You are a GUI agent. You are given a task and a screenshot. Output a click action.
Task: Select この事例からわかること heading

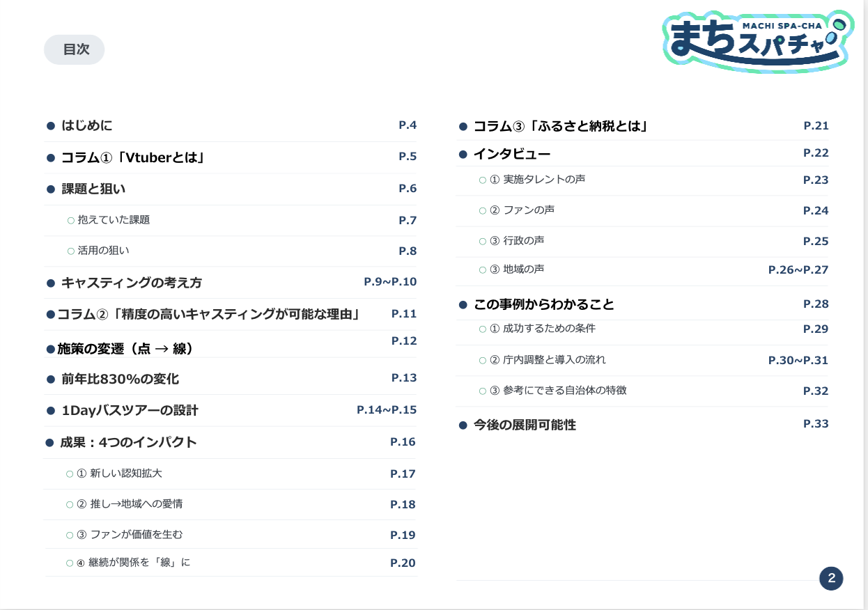click(544, 305)
